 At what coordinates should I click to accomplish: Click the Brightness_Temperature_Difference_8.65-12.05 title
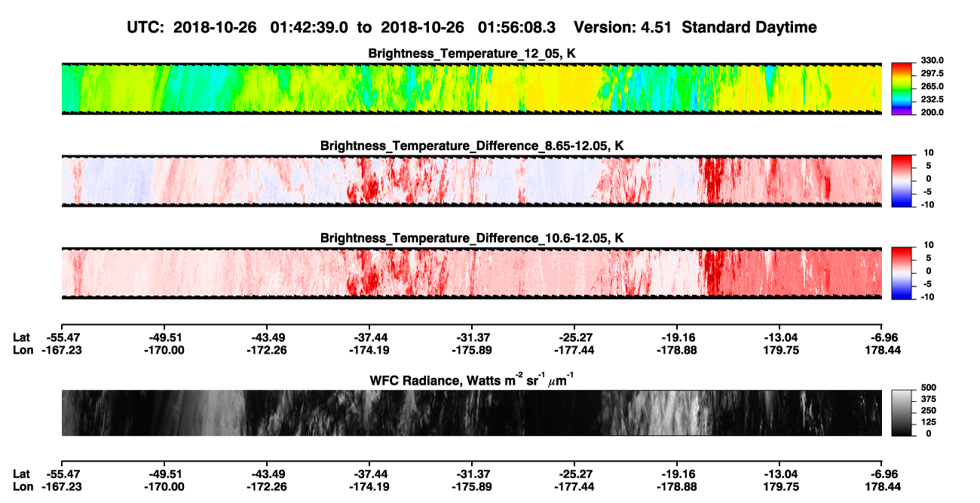471,146
